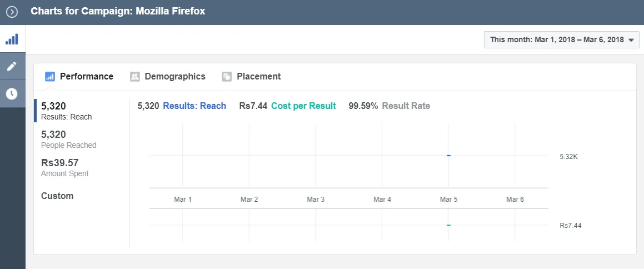
Task: Select the Custom metric option
Action: [57, 196]
